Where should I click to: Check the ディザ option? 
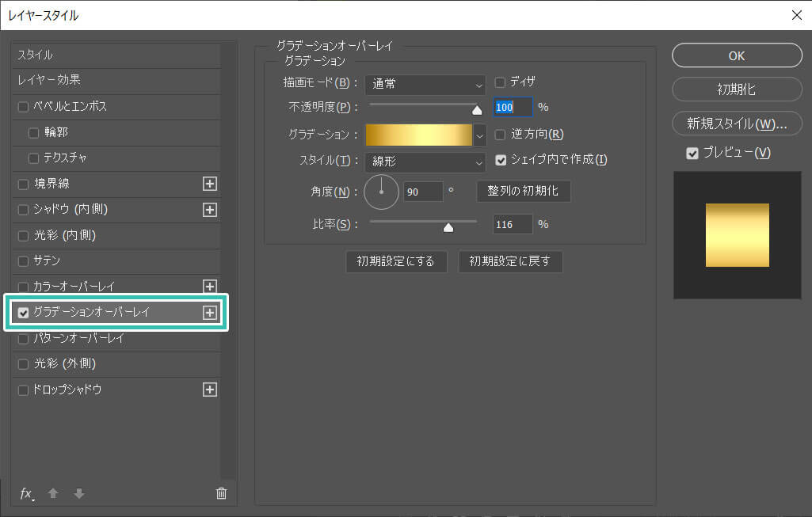(x=500, y=82)
